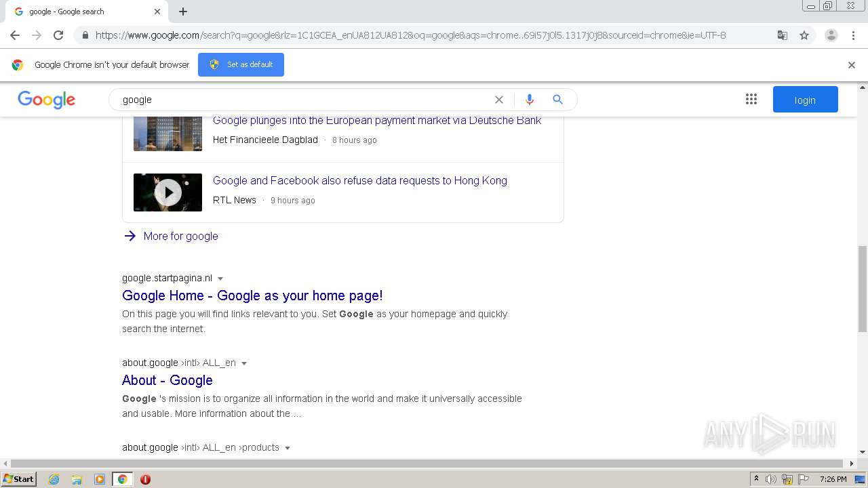
Task: Click the login button
Action: (x=806, y=100)
